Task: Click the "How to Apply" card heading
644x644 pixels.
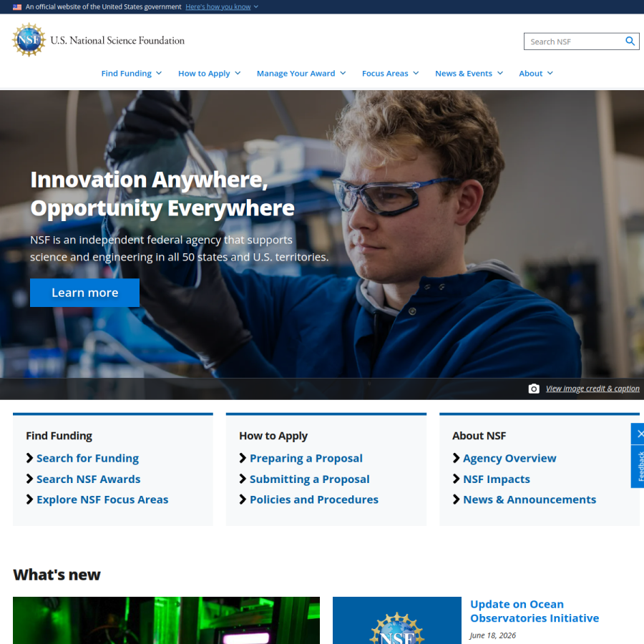Action: pos(273,436)
